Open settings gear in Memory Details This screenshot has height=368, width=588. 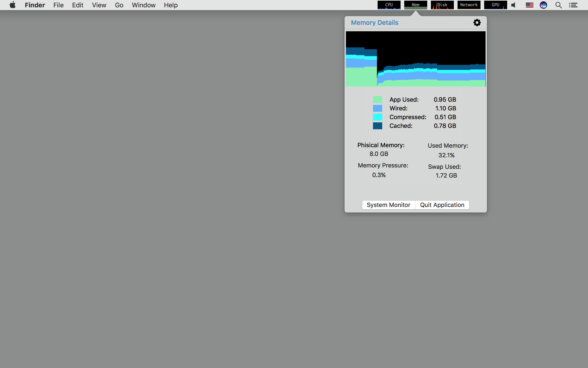[x=477, y=23]
